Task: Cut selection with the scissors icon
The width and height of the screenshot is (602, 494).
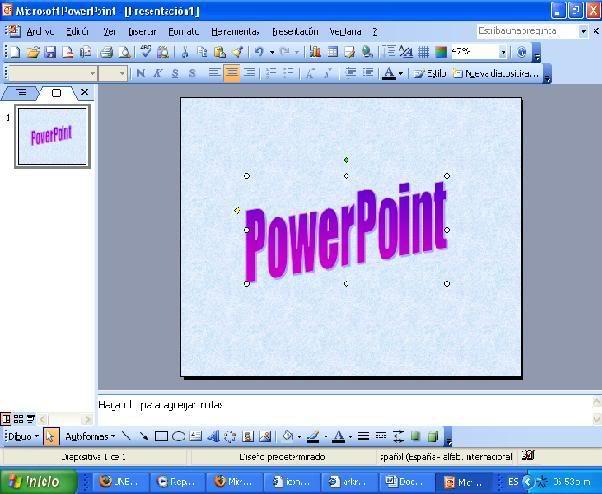Action: point(185,52)
